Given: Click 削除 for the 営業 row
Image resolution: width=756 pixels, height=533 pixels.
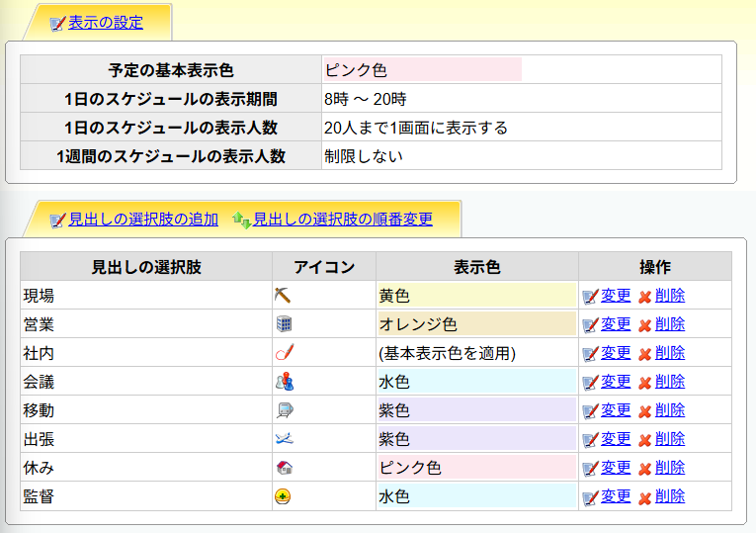Looking at the screenshot, I should click(x=670, y=324).
